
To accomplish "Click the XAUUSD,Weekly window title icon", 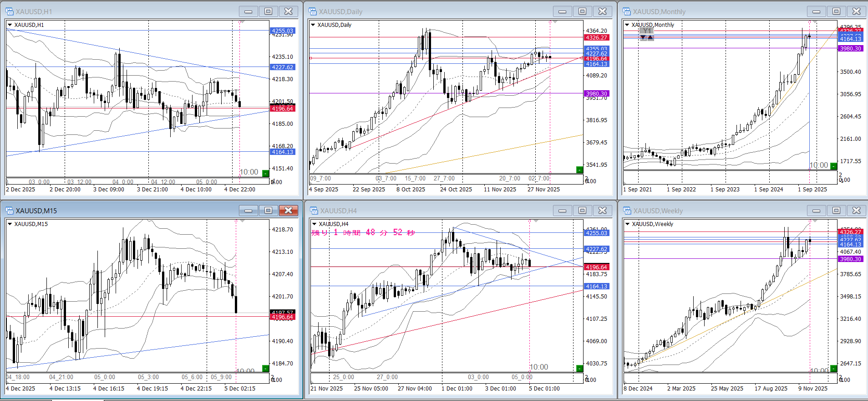I will 627,211.
